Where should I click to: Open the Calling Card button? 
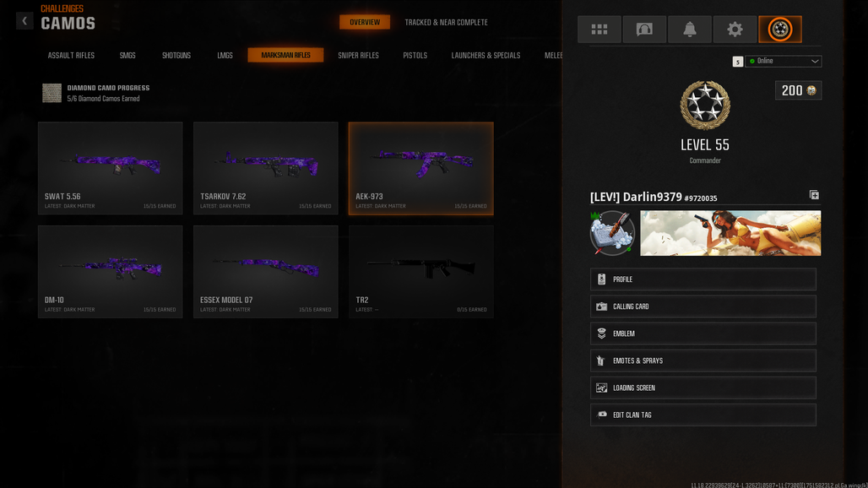point(703,306)
